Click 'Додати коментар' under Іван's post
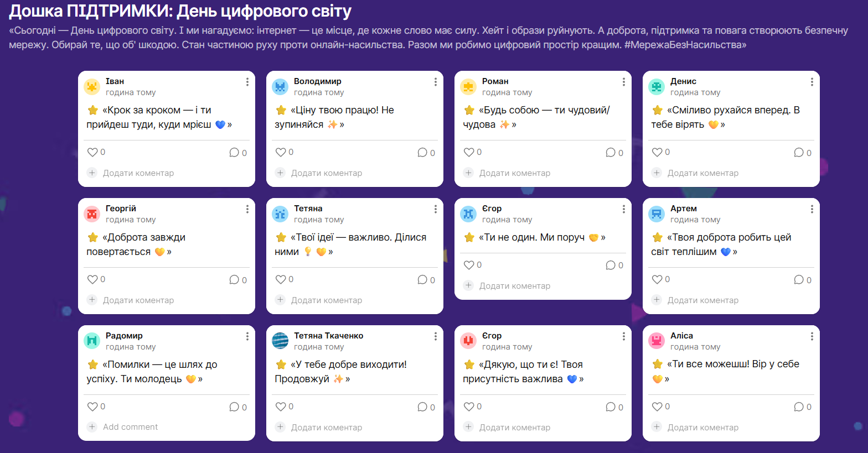868x453 pixels. [138, 173]
